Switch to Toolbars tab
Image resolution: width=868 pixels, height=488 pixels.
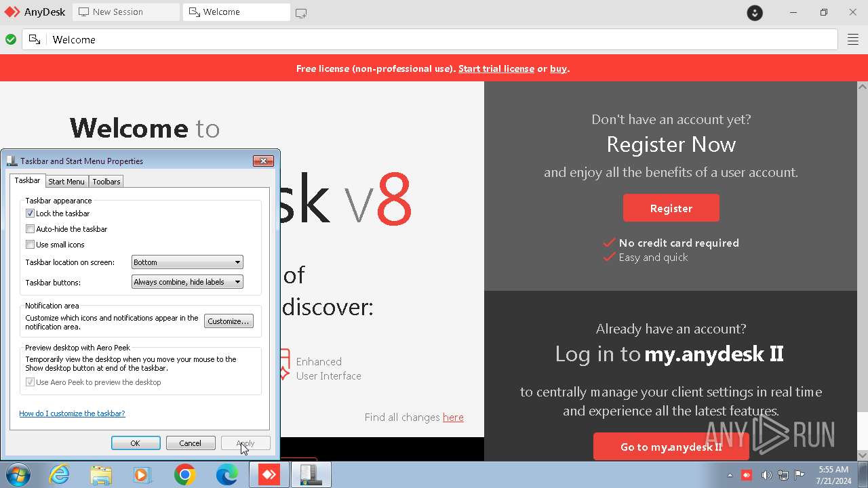coord(106,182)
